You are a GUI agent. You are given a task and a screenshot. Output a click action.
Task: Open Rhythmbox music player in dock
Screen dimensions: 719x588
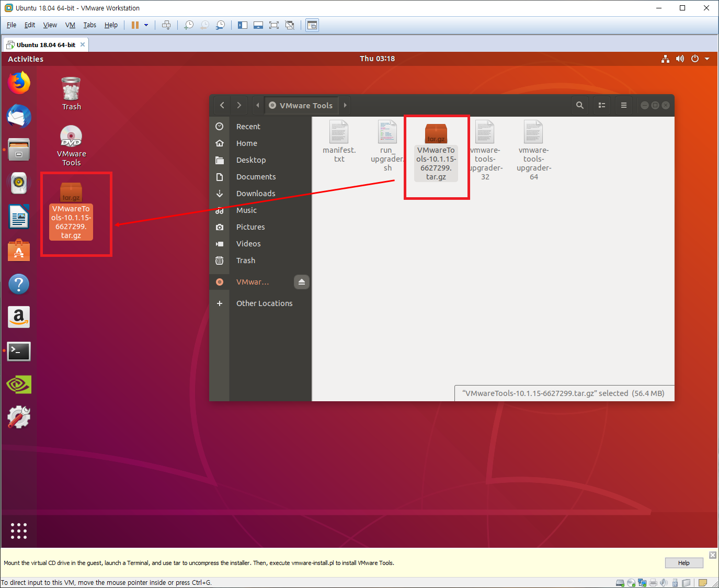point(19,183)
